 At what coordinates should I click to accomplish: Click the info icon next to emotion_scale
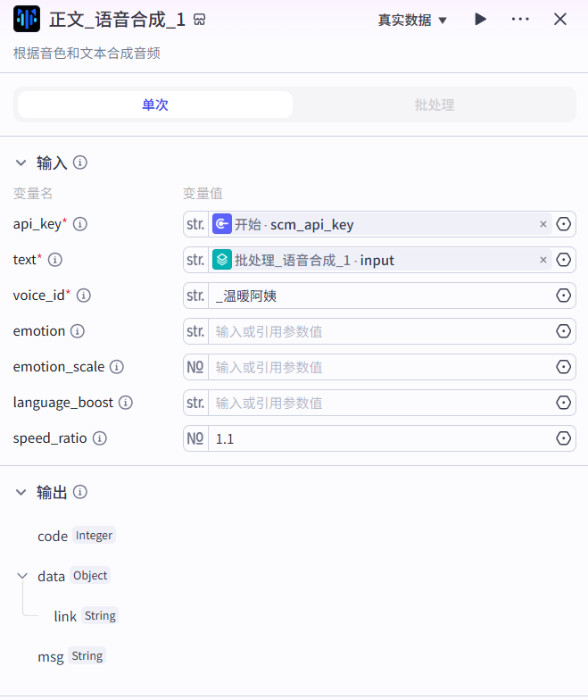point(117,367)
